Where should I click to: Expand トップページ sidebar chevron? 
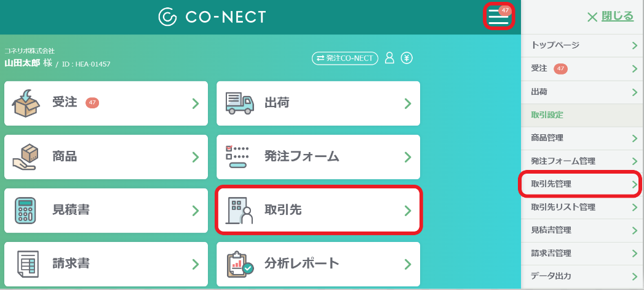[x=635, y=45]
